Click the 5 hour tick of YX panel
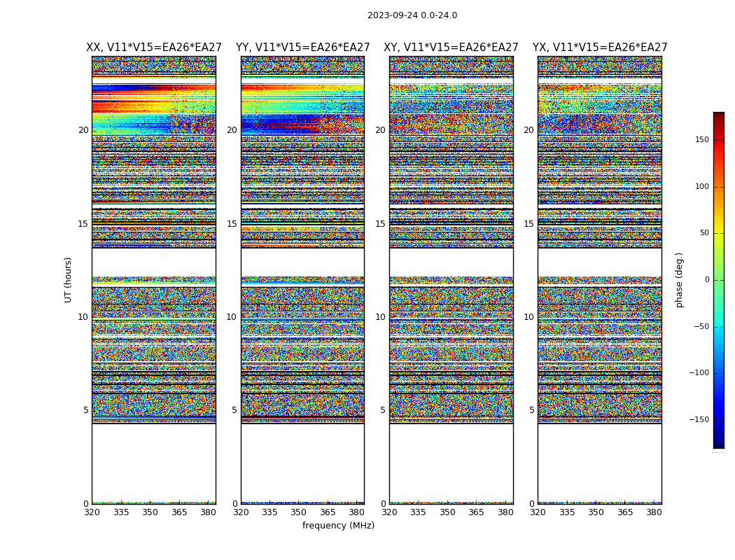 [531, 410]
